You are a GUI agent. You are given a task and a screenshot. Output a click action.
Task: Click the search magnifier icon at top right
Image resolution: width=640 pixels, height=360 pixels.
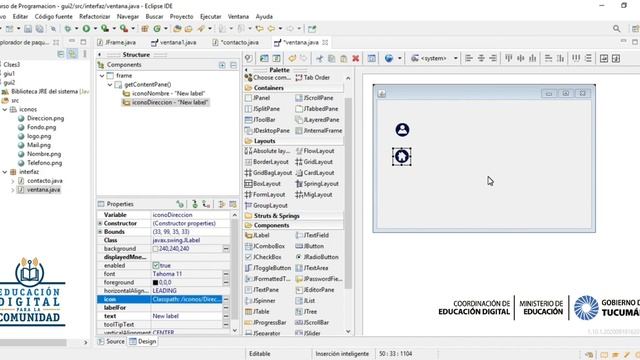click(616, 29)
